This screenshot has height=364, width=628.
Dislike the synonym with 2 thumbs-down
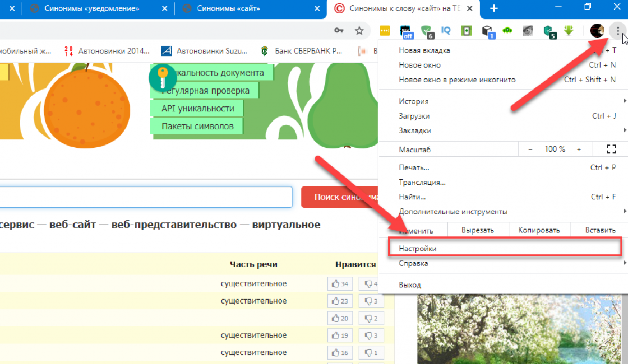(x=371, y=319)
